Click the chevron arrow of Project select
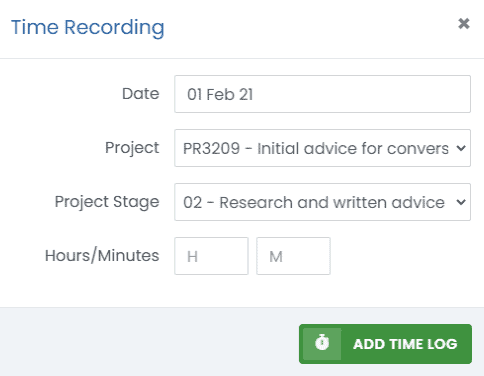The image size is (484, 376). [461, 148]
